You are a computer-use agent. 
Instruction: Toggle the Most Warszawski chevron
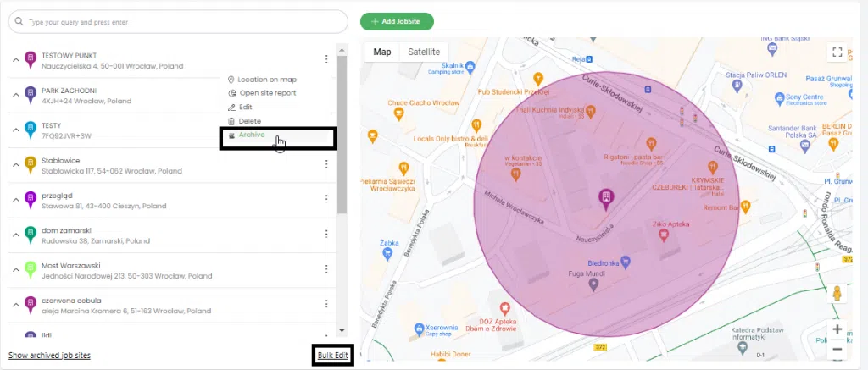coord(16,270)
